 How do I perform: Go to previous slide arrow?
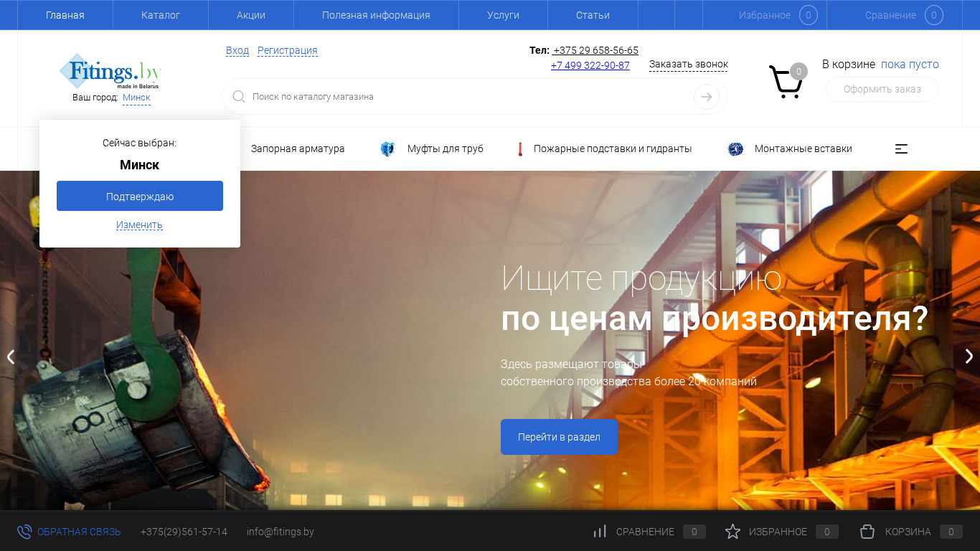pyautogui.click(x=11, y=357)
